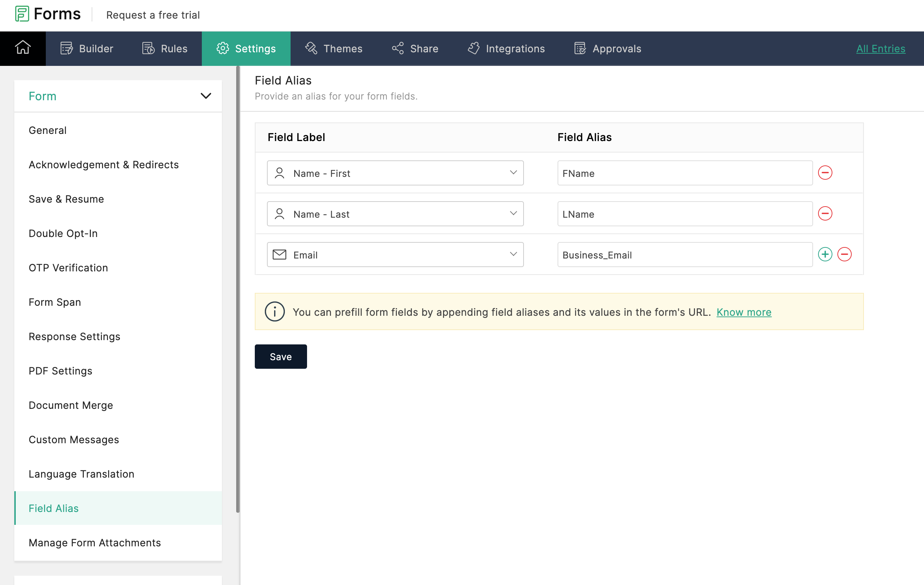The image size is (924, 585).
Task: Click the home icon in navigation bar
Action: tap(23, 48)
